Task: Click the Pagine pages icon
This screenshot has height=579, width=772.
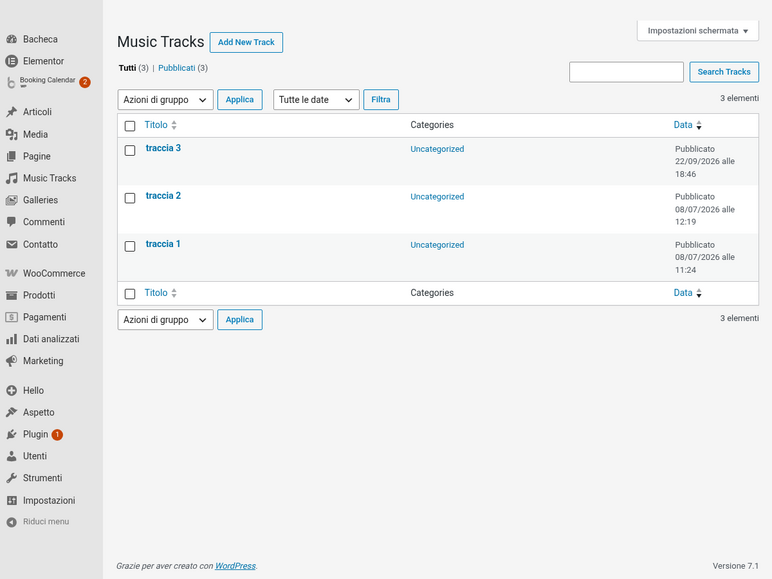Action: [x=11, y=157]
